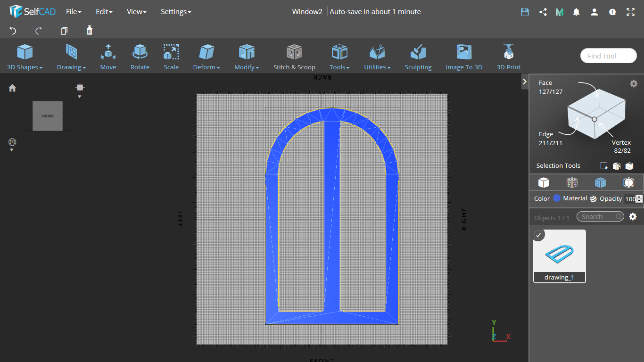Open selection settings gear near cube preview
The image size is (644, 362).
(634, 83)
